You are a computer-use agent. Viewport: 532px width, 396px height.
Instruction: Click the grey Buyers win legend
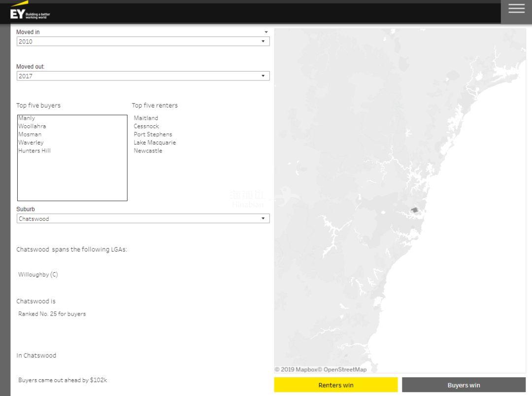point(464,385)
